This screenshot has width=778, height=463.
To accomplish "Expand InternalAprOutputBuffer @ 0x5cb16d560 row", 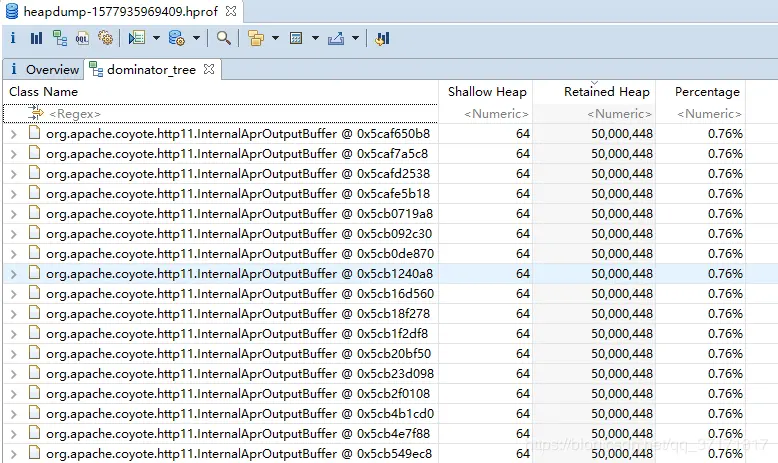I will [x=14, y=294].
